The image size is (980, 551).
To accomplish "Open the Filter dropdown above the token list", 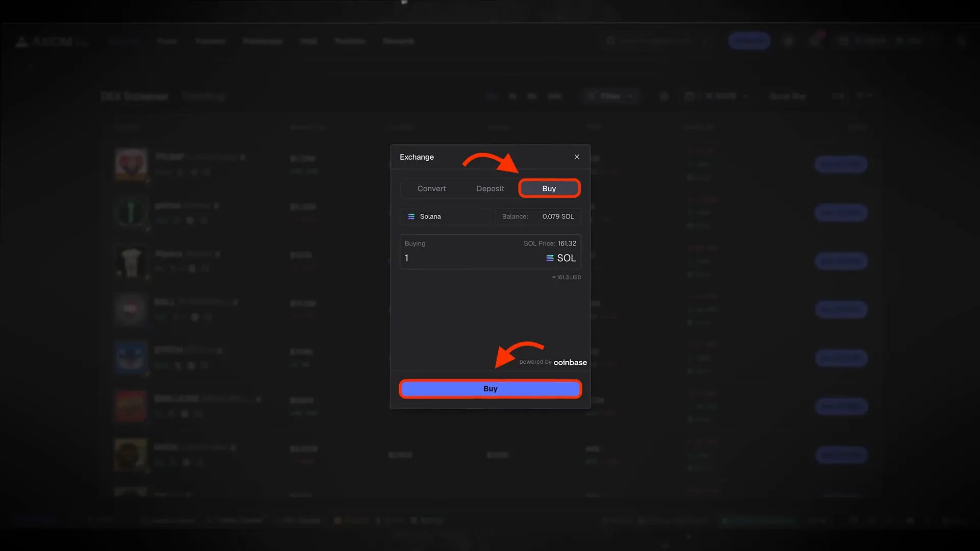I will [611, 96].
